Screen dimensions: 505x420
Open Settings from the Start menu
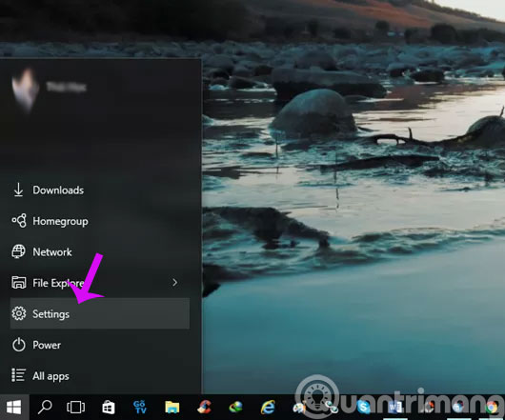pos(99,313)
